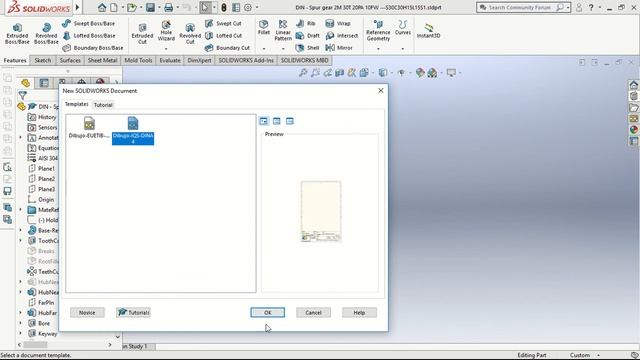
Task: Open the Curves tool
Action: [x=403, y=27]
